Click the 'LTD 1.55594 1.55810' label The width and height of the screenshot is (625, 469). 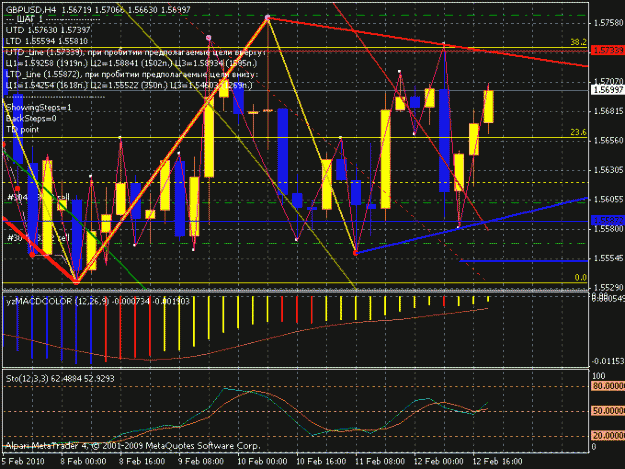47,41
